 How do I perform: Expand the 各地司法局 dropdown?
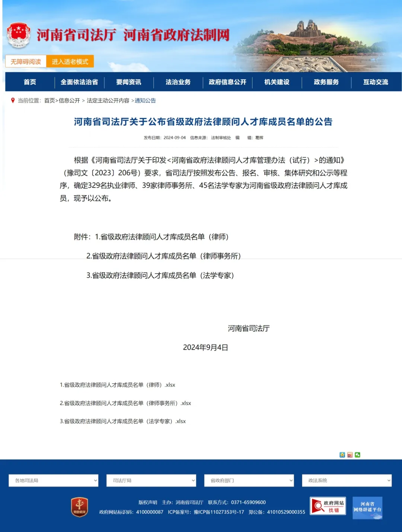pyautogui.click(x=54, y=481)
